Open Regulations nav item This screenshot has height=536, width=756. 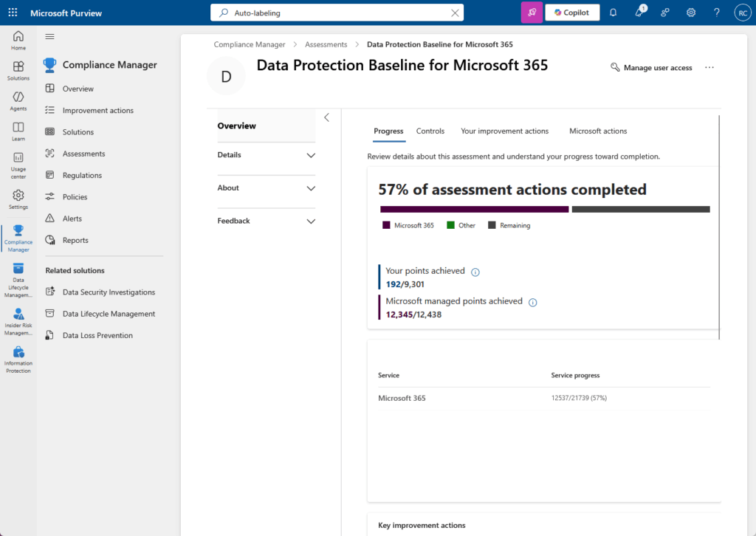(82, 176)
